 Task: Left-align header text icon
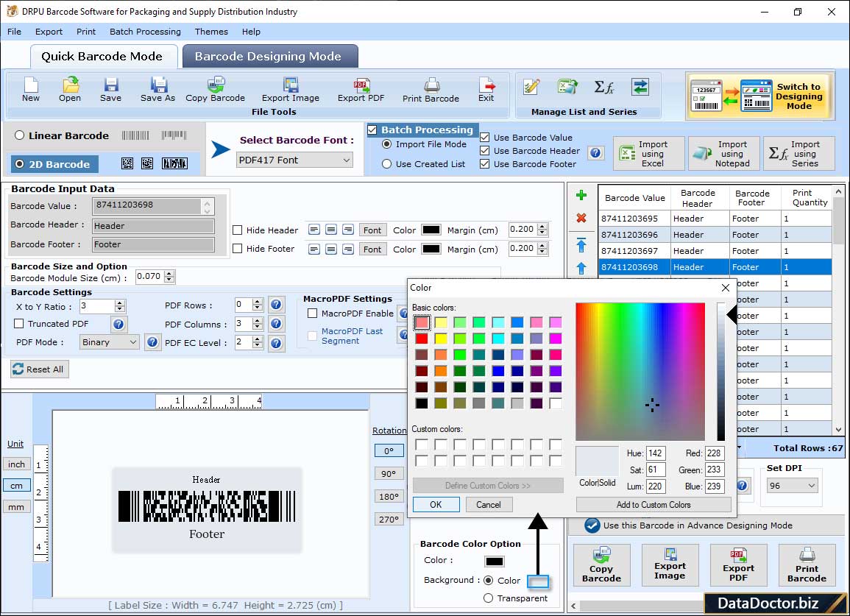314,230
